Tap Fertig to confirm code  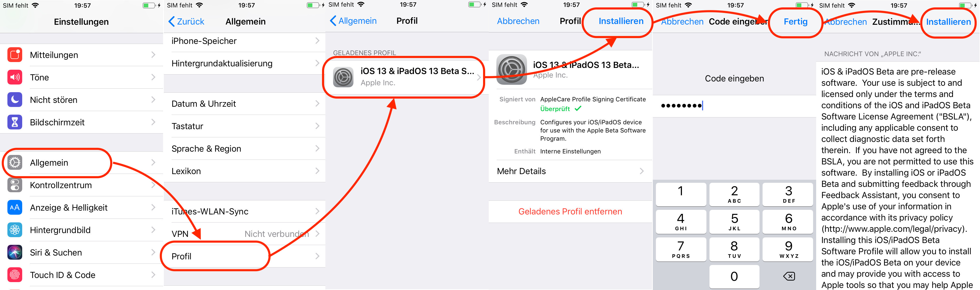[x=795, y=22]
